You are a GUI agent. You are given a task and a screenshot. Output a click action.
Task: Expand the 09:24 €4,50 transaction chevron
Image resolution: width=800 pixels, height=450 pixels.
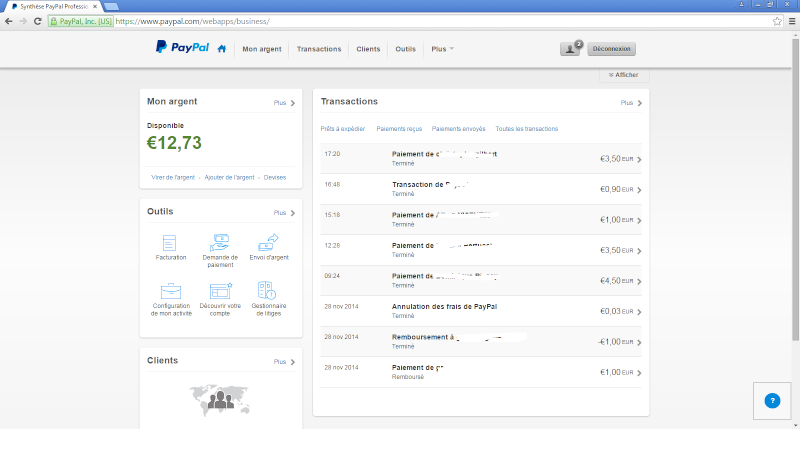639,282
